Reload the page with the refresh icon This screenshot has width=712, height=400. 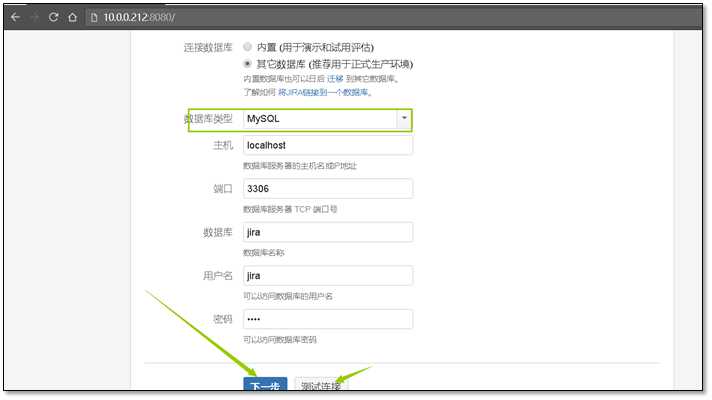coord(53,17)
